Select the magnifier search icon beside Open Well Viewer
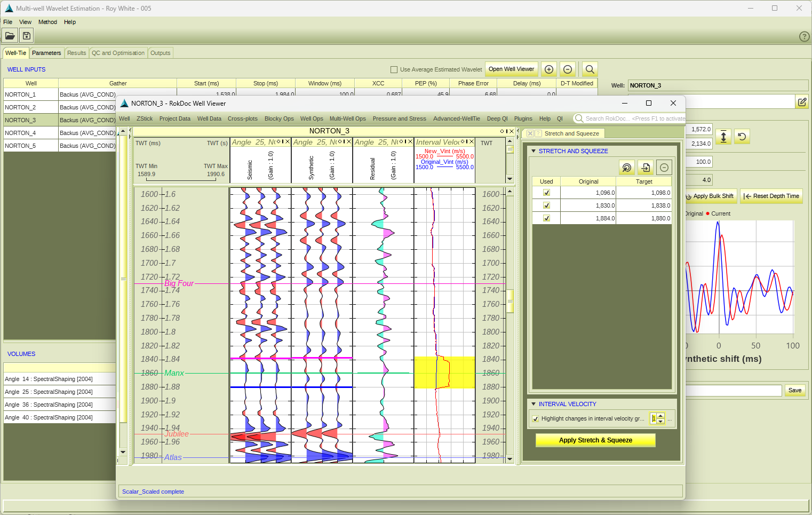 (589, 69)
